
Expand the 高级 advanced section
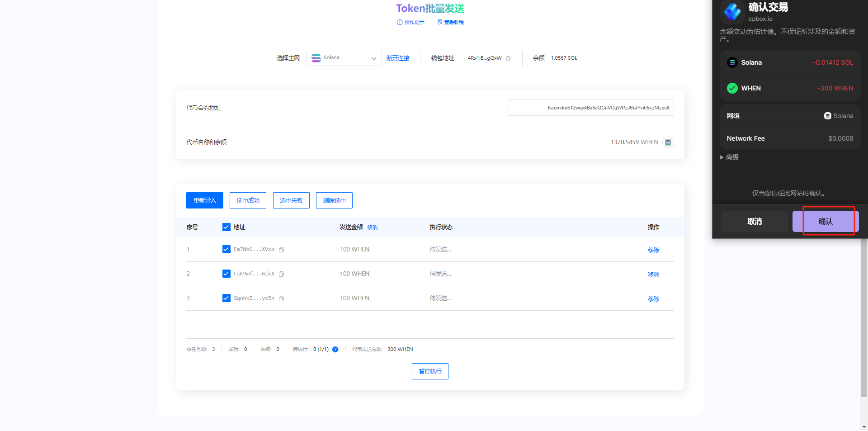click(x=729, y=157)
